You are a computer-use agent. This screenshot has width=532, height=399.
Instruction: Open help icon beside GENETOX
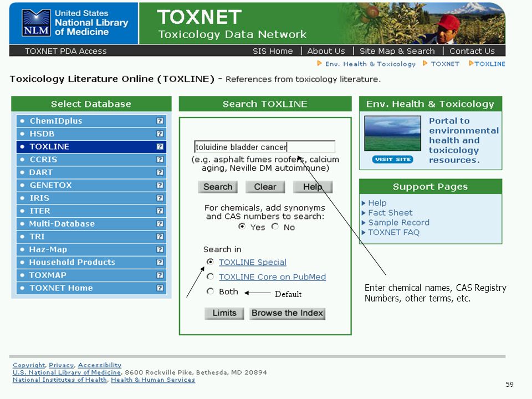click(160, 185)
